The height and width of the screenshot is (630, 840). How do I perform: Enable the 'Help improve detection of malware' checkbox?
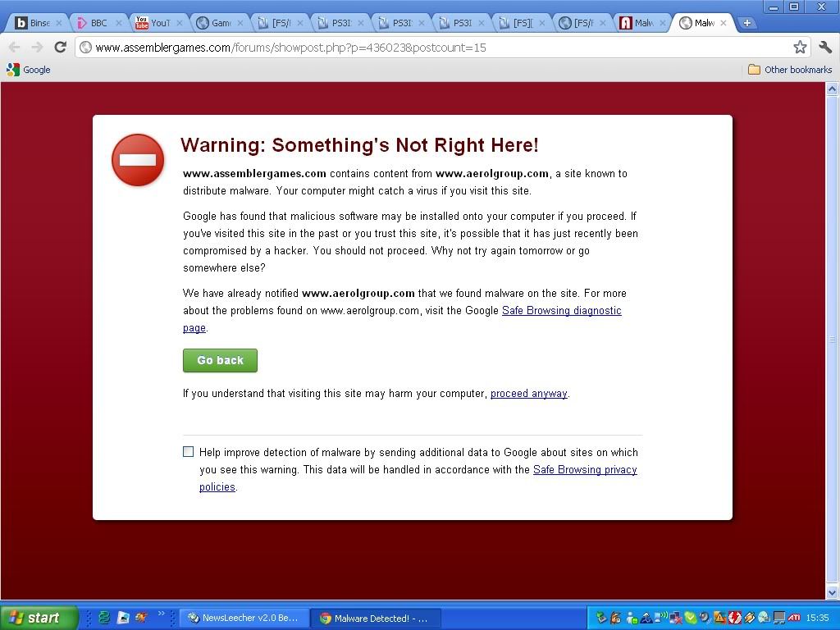pos(188,452)
